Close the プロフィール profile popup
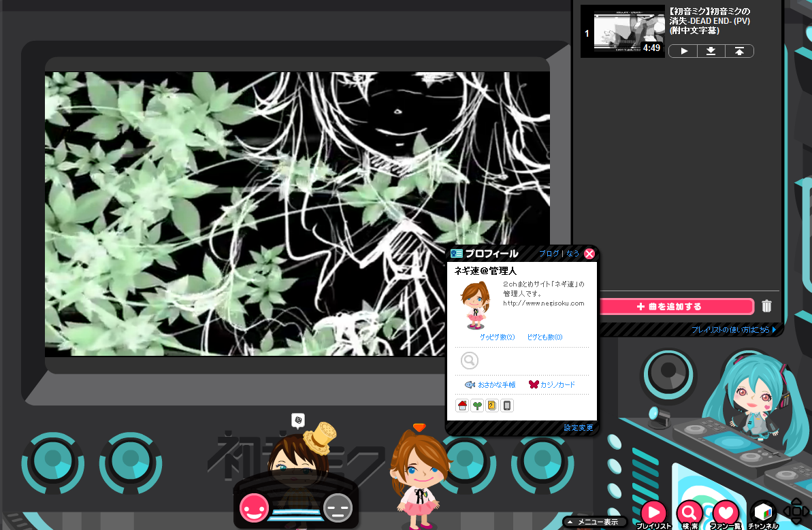812x530 pixels. pyautogui.click(x=589, y=254)
